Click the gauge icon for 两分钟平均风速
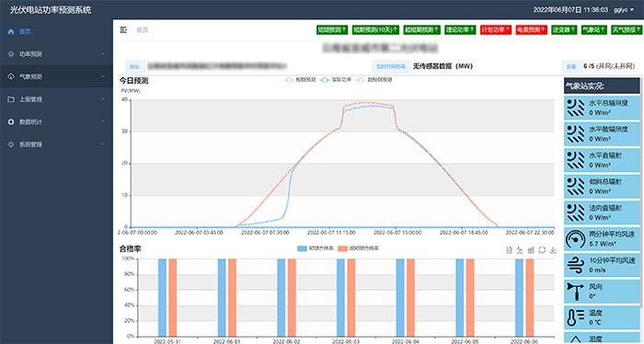 [x=575, y=239]
